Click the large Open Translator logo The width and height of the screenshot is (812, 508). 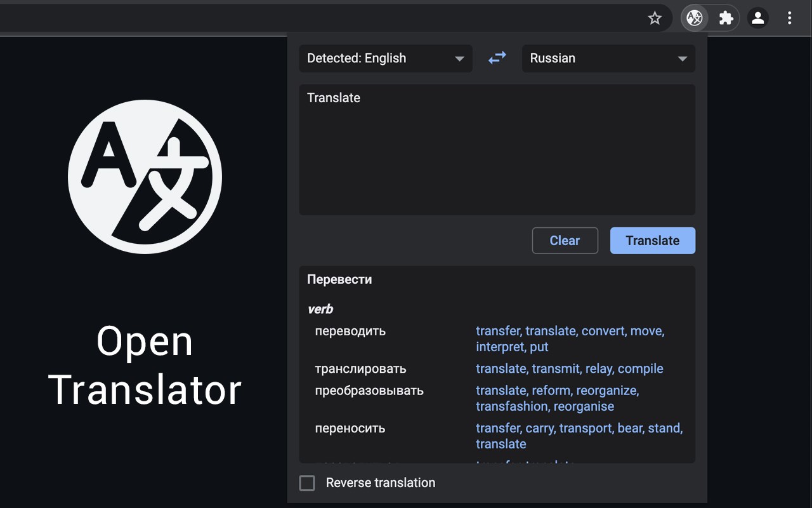[145, 177]
